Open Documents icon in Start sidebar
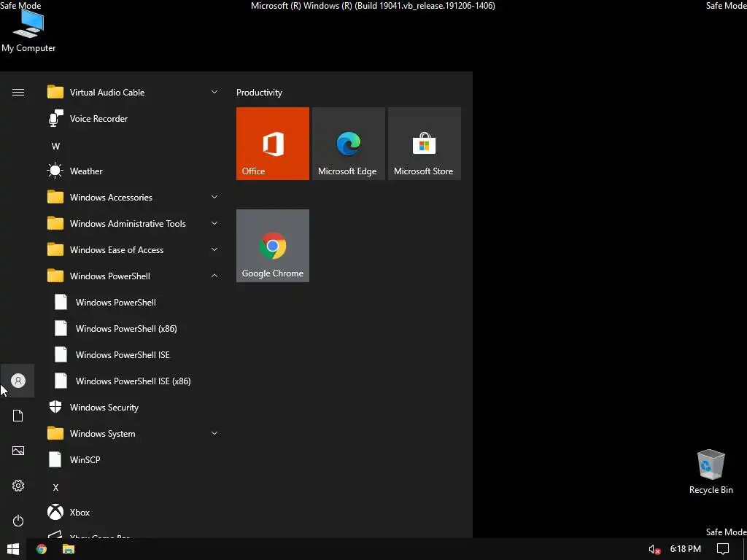Screen dimensions: 747x560 [x=18, y=416]
